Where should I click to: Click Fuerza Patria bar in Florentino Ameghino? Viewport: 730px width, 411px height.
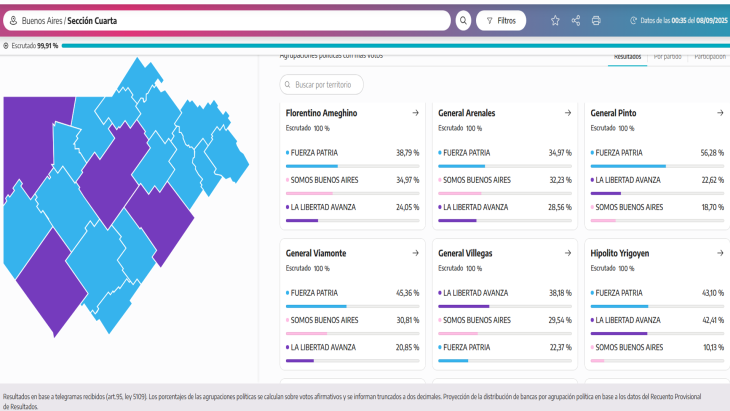point(352,166)
